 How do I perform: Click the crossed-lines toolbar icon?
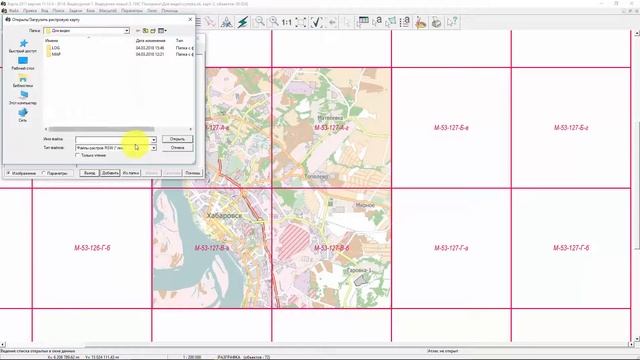[x=210, y=22]
